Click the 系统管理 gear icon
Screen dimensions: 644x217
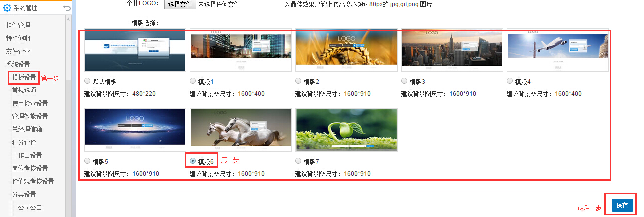[7, 8]
